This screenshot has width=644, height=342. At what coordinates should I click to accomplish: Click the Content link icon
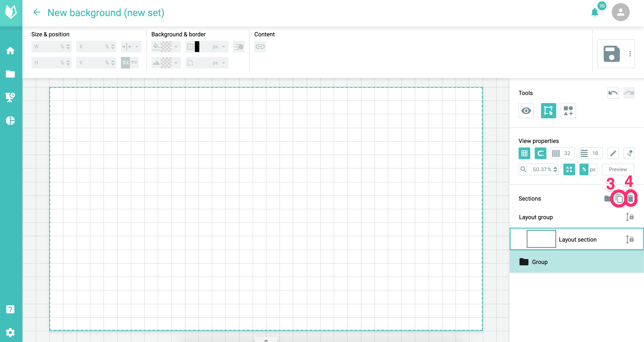[x=260, y=47]
